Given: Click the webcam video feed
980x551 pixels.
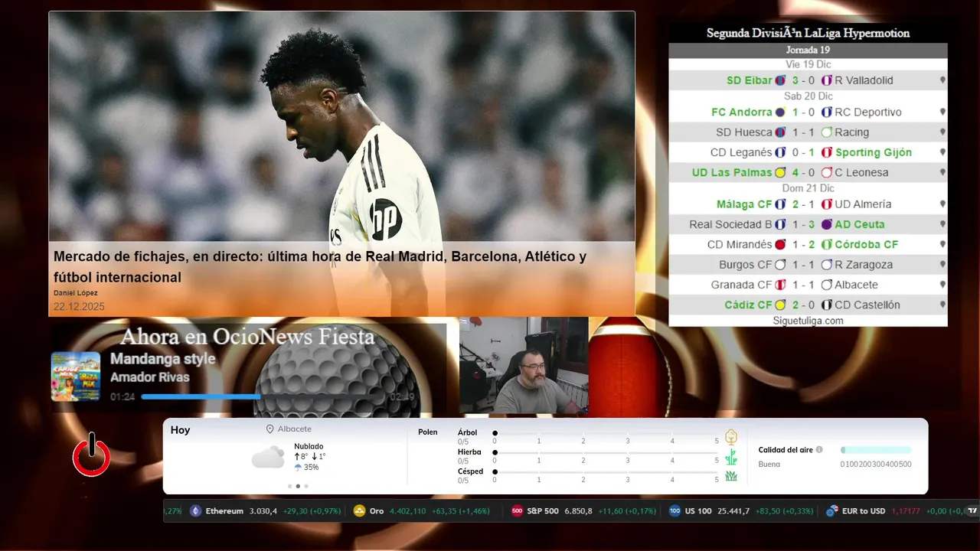Looking at the screenshot, I should (524, 366).
